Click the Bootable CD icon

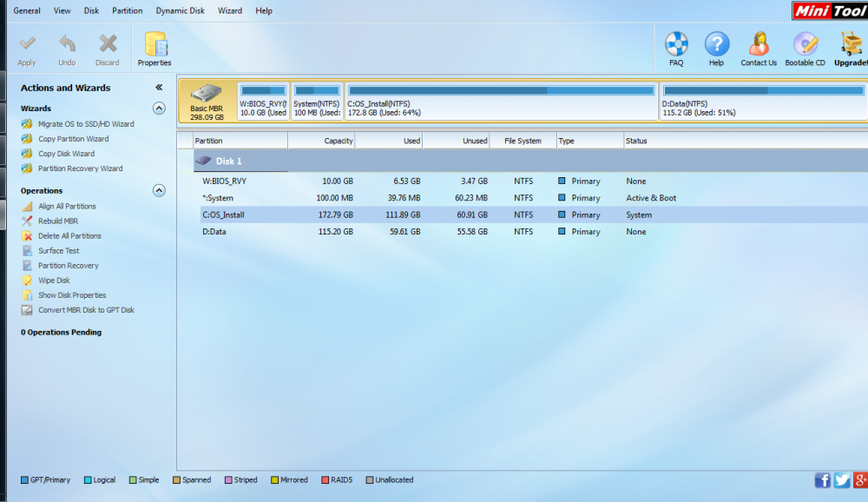[x=805, y=44]
